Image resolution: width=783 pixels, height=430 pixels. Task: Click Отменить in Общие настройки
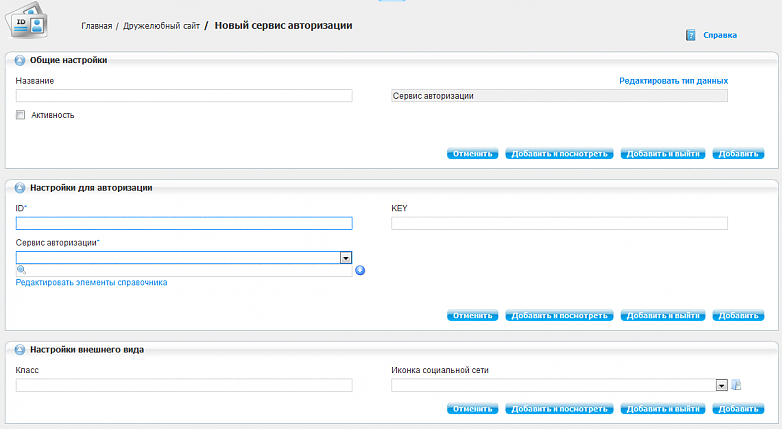coord(472,154)
